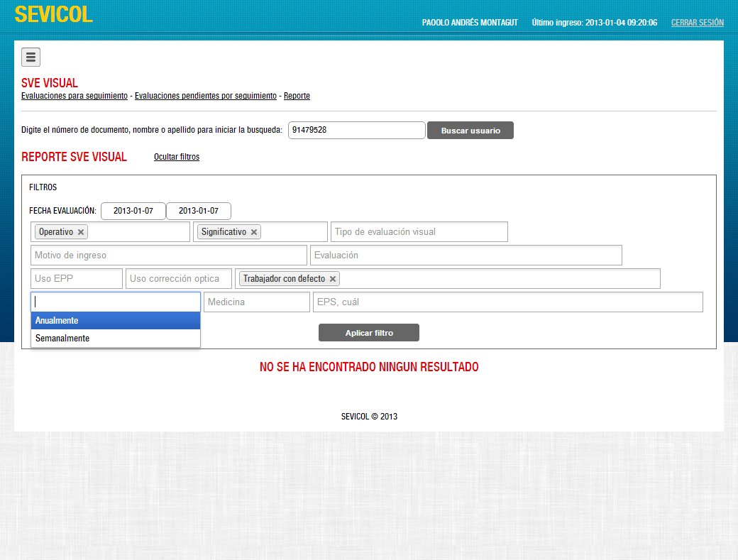
Task: Open "Evaluaciones pendientes por seguimiento" section
Action: [205, 96]
